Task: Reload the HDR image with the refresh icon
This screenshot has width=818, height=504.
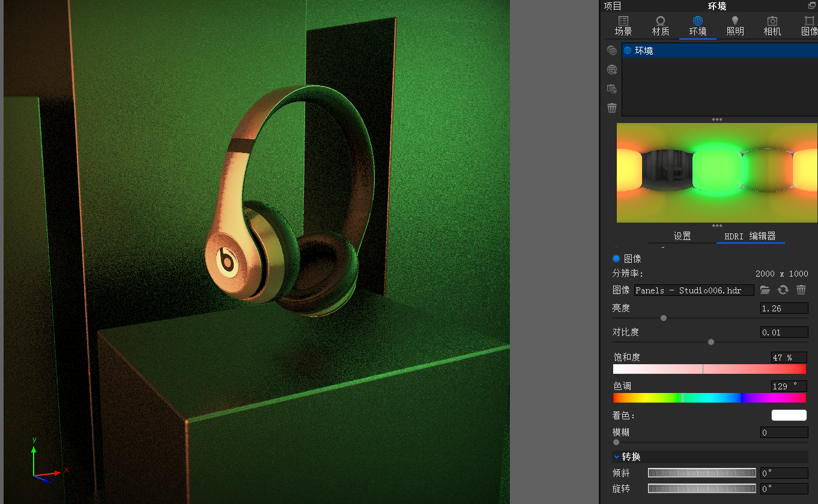Action: click(x=783, y=290)
